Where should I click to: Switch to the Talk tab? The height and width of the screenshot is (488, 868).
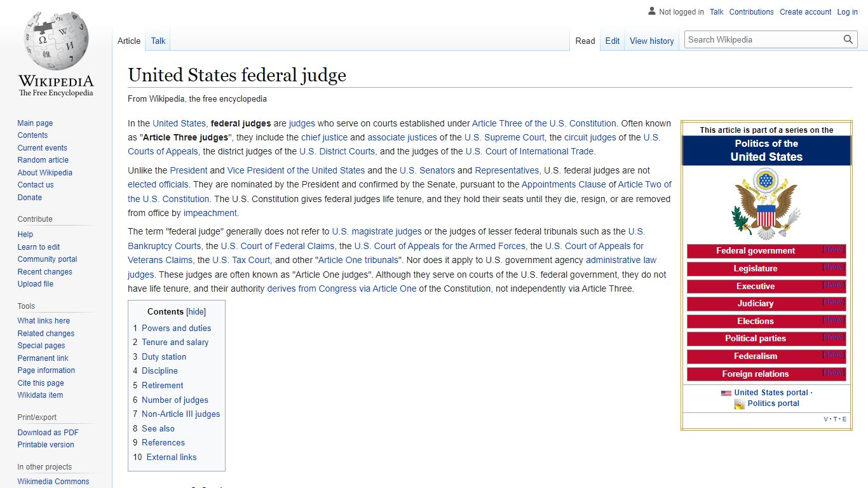click(158, 41)
